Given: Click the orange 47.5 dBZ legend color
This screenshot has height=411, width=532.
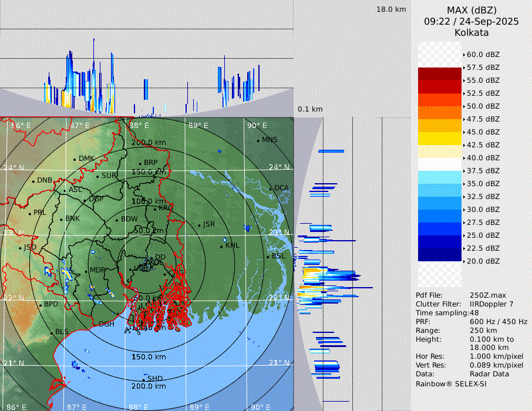Looking at the screenshot, I should [440, 113].
